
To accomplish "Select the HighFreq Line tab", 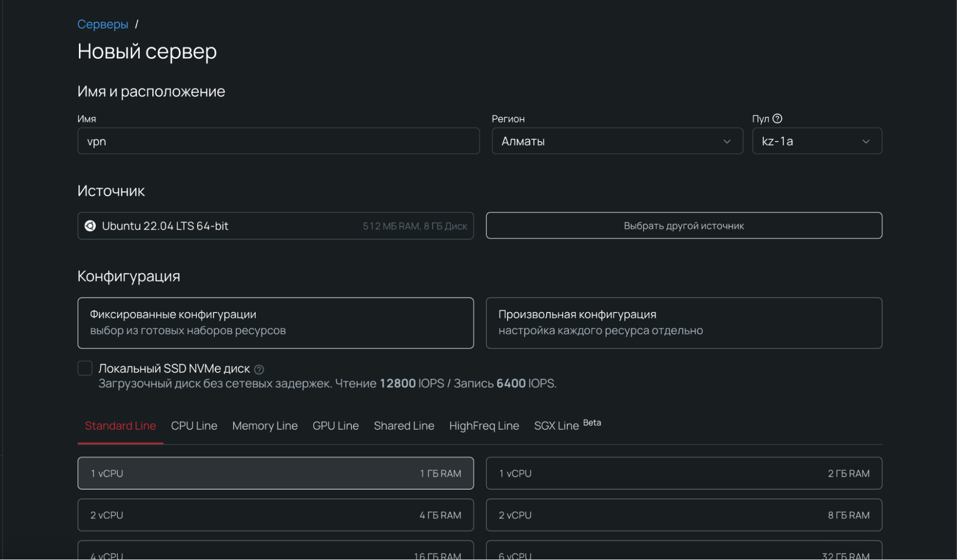I will click(484, 426).
